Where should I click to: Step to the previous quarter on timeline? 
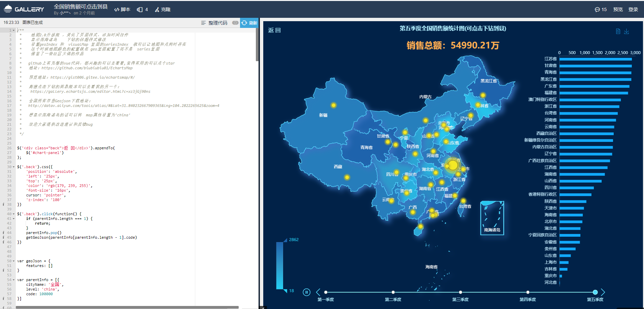point(318,292)
